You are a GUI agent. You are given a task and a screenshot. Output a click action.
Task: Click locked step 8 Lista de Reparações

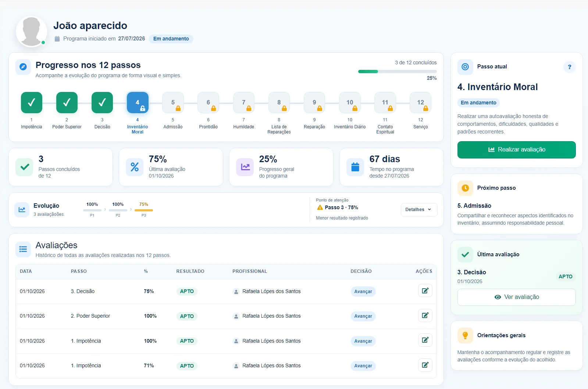point(279,103)
